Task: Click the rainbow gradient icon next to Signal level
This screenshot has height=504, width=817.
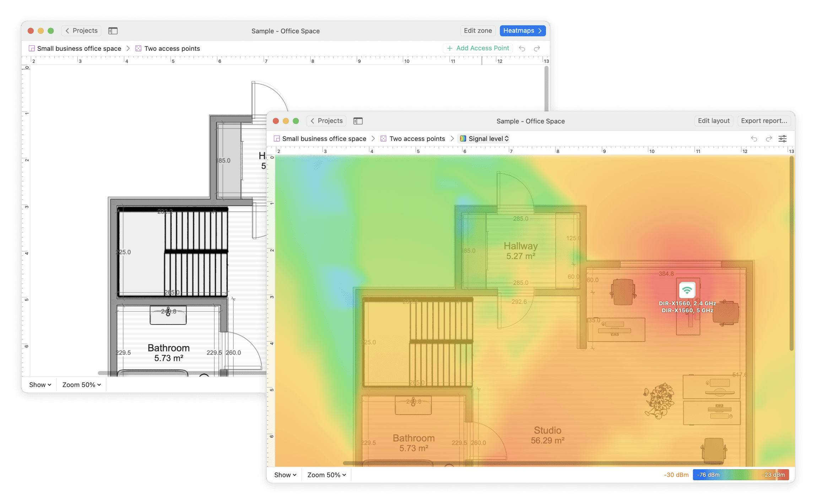Action: (x=463, y=138)
